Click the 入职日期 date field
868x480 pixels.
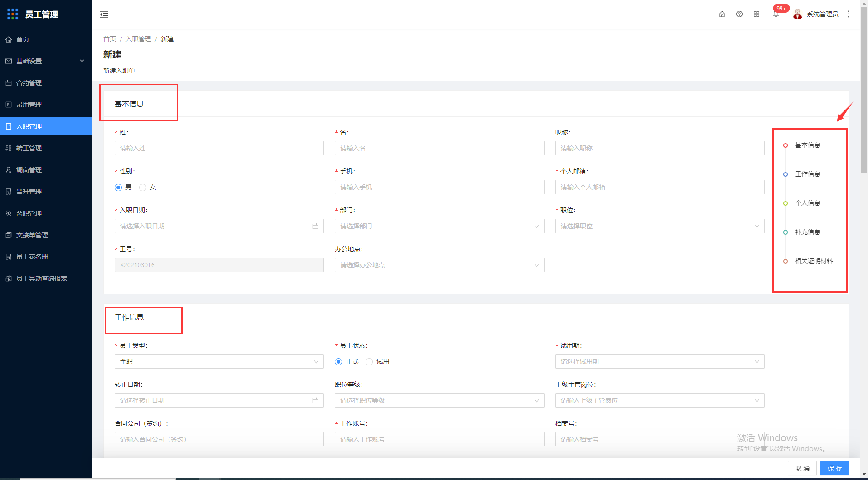219,226
